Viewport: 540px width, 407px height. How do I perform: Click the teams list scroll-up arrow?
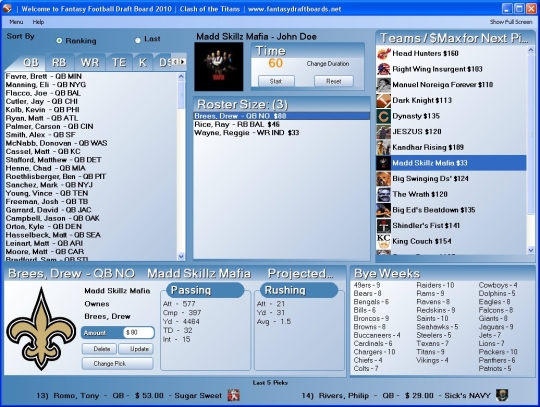pyautogui.click(x=531, y=50)
